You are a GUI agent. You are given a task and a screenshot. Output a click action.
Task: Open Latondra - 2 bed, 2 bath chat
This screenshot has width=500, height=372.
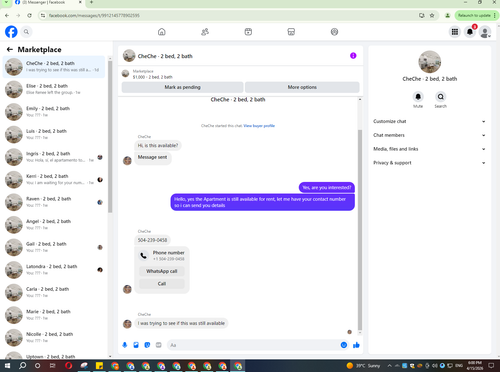tap(54, 270)
